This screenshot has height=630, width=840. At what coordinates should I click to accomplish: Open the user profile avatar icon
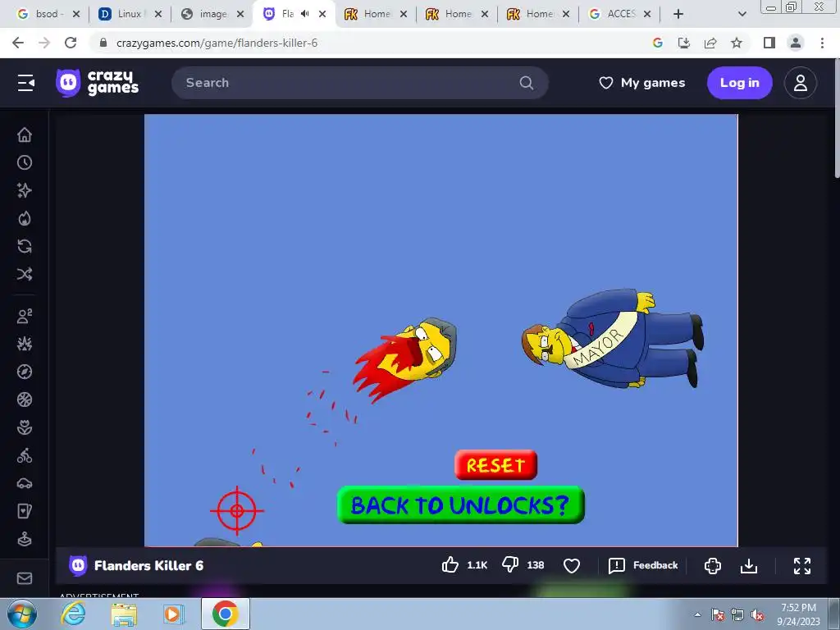(x=801, y=83)
